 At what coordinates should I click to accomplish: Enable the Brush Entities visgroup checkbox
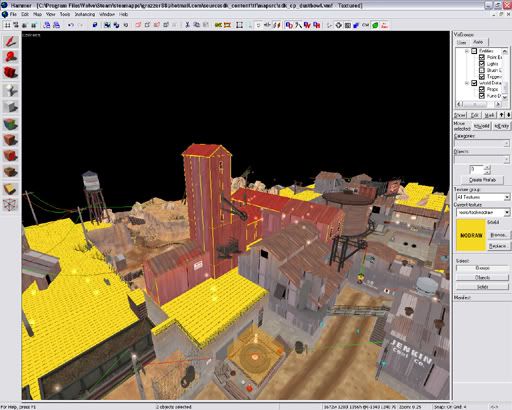click(x=482, y=70)
